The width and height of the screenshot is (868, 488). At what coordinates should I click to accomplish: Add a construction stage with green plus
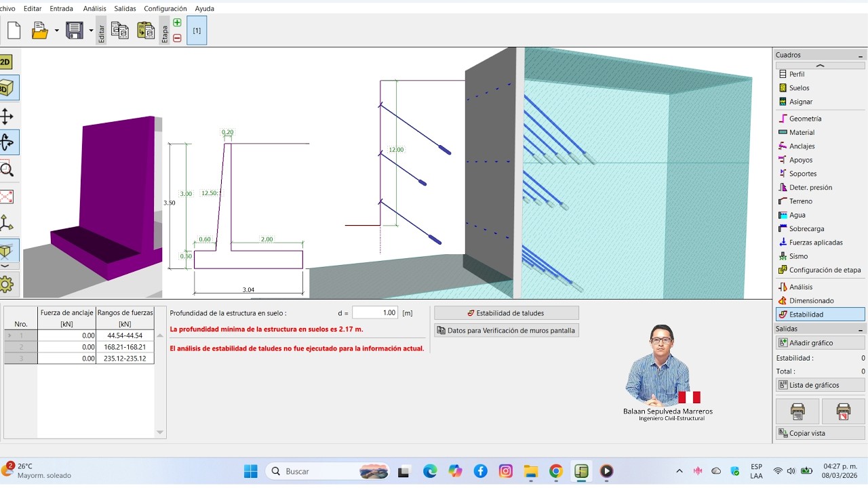(x=177, y=22)
